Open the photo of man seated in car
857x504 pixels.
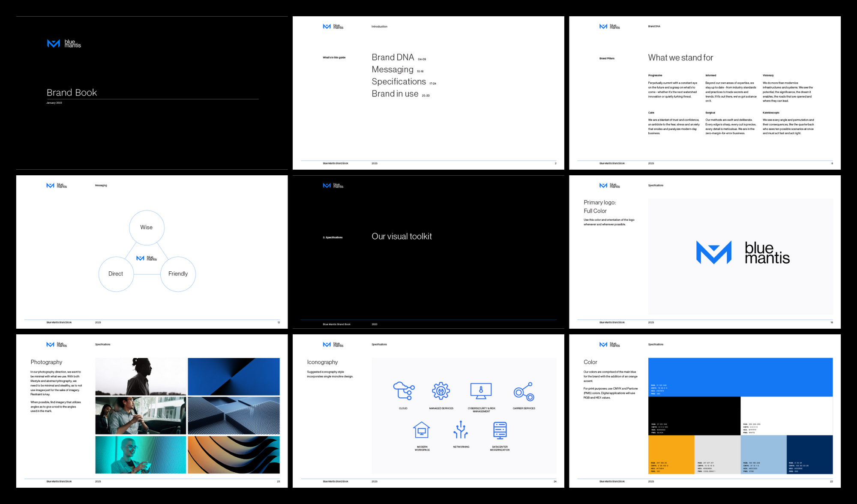(141, 416)
